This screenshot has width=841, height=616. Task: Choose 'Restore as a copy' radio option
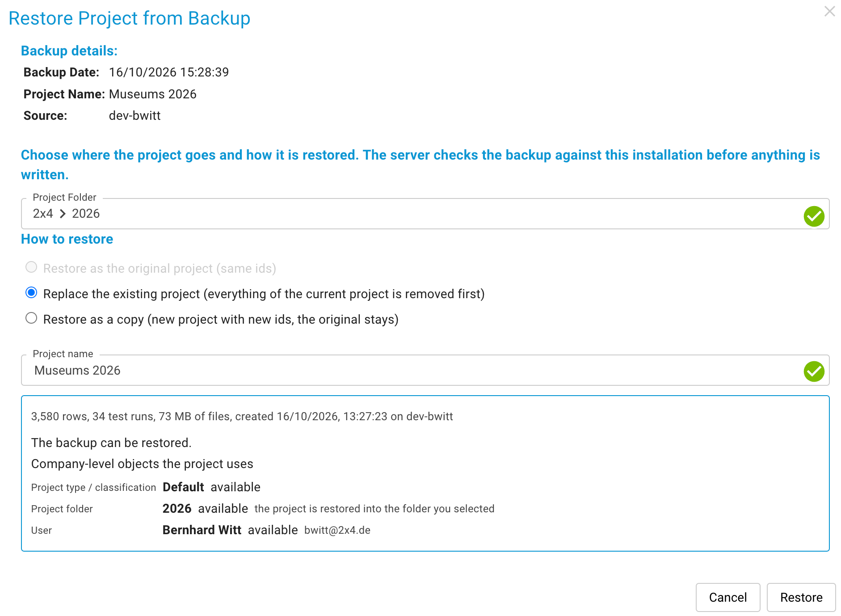[x=31, y=318]
